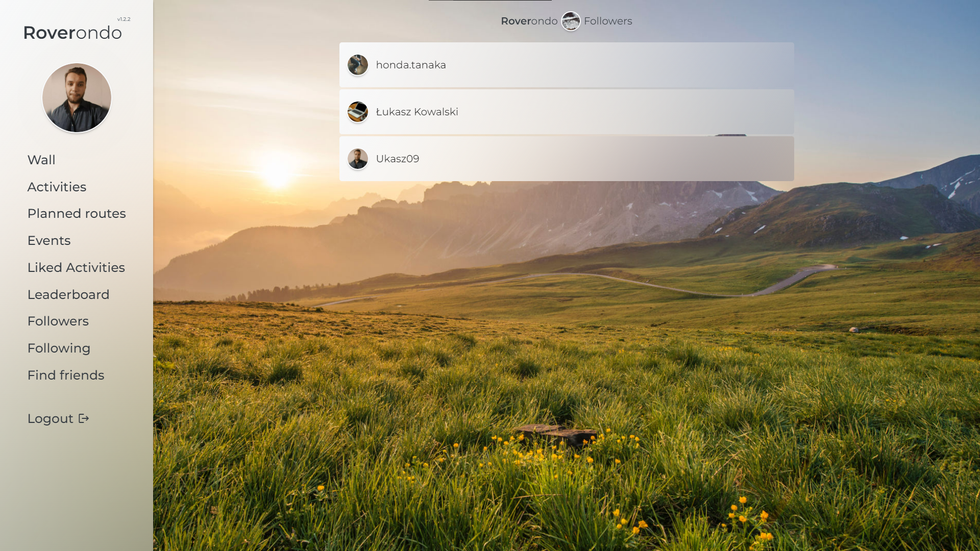Click the Logout text link
This screenshot has width=980, height=551.
[51, 419]
